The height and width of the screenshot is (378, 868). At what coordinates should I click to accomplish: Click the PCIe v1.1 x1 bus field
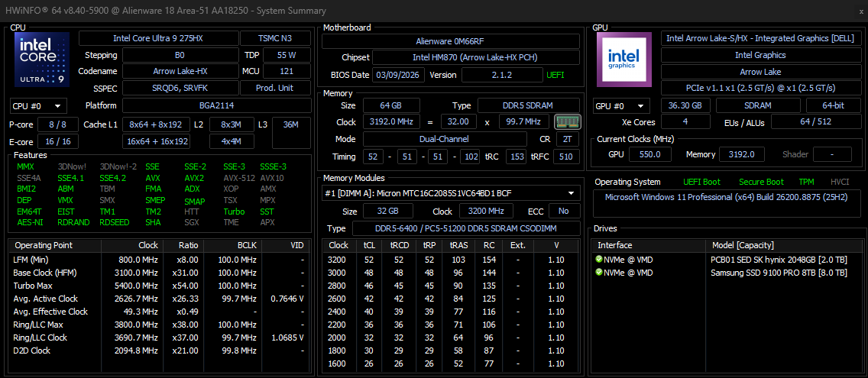pyautogui.click(x=759, y=88)
